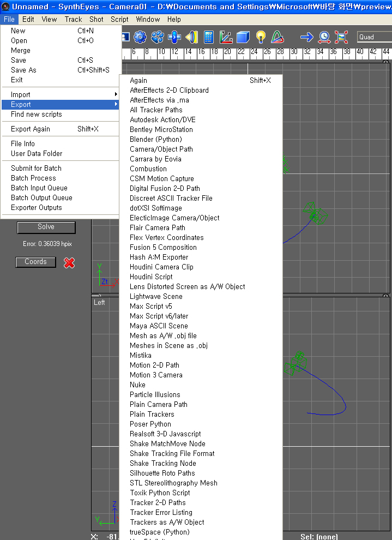The height and width of the screenshot is (540, 392).
Task: Open the Track menu
Action: [73, 19]
